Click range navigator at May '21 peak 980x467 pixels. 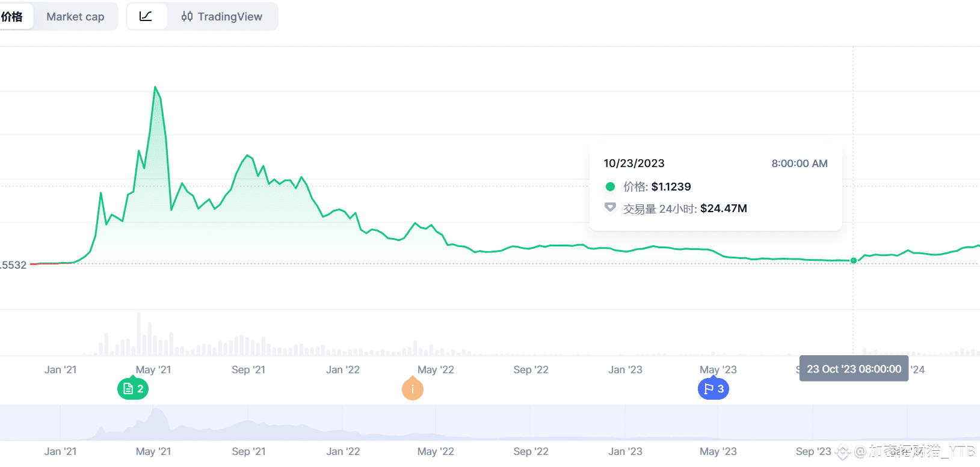[x=158, y=415]
